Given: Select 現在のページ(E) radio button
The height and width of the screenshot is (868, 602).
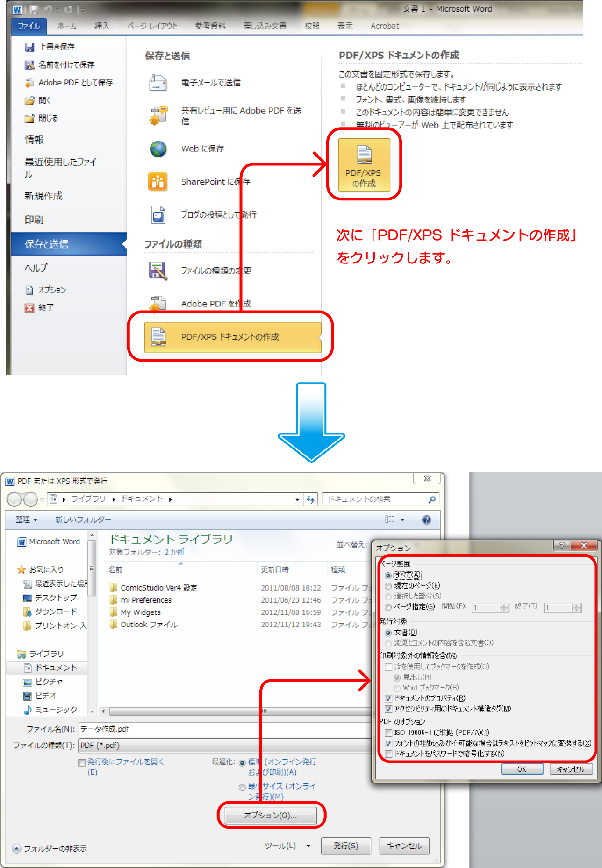Looking at the screenshot, I should coord(388,586).
